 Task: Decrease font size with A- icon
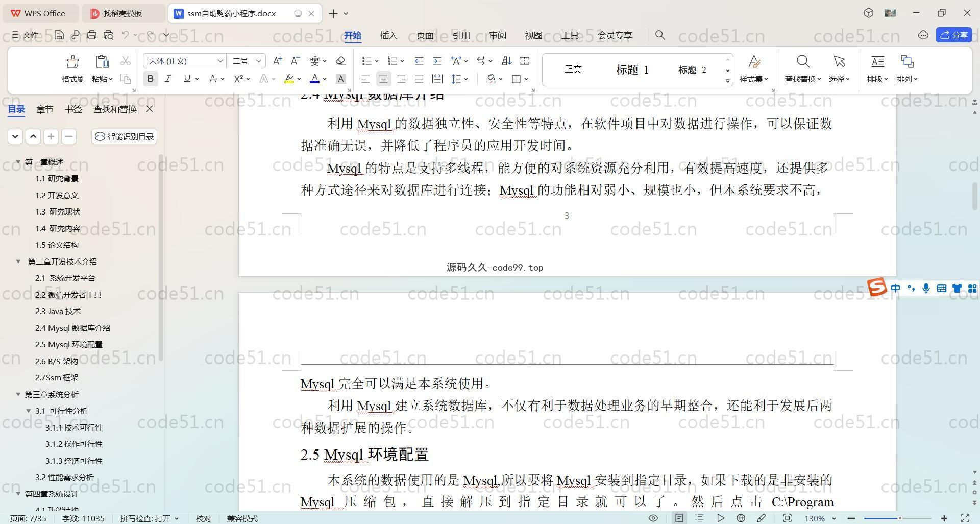pos(295,61)
